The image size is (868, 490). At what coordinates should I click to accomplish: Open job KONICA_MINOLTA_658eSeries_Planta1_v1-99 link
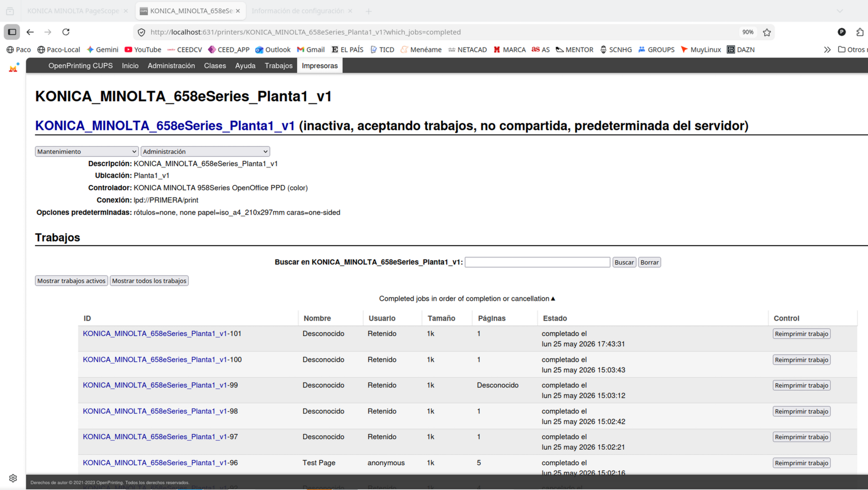point(160,385)
